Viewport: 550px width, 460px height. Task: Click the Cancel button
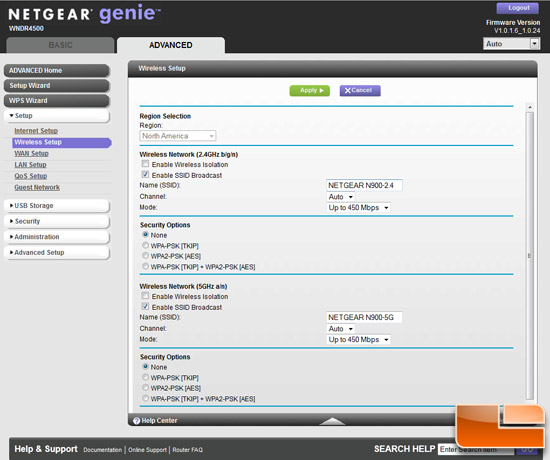[x=360, y=91]
